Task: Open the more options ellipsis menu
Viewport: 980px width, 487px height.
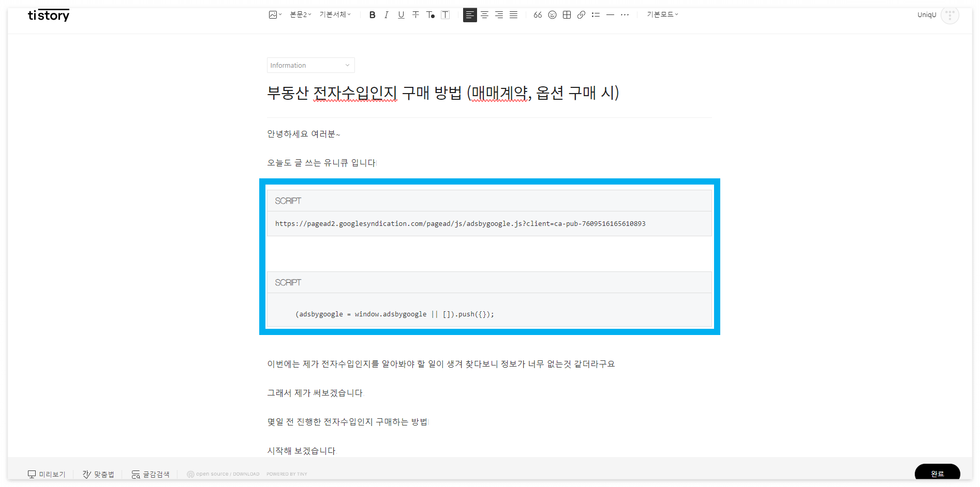Action: [625, 15]
